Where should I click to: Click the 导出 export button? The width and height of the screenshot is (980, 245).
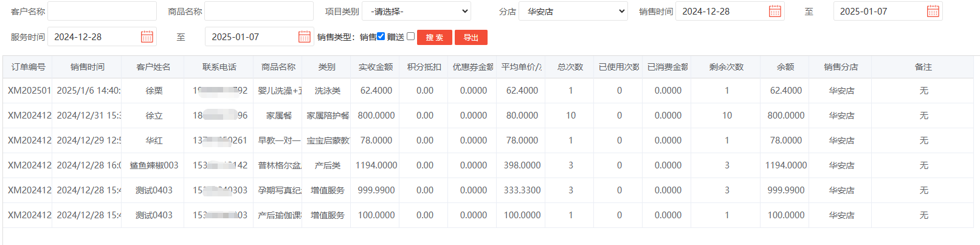point(471,37)
